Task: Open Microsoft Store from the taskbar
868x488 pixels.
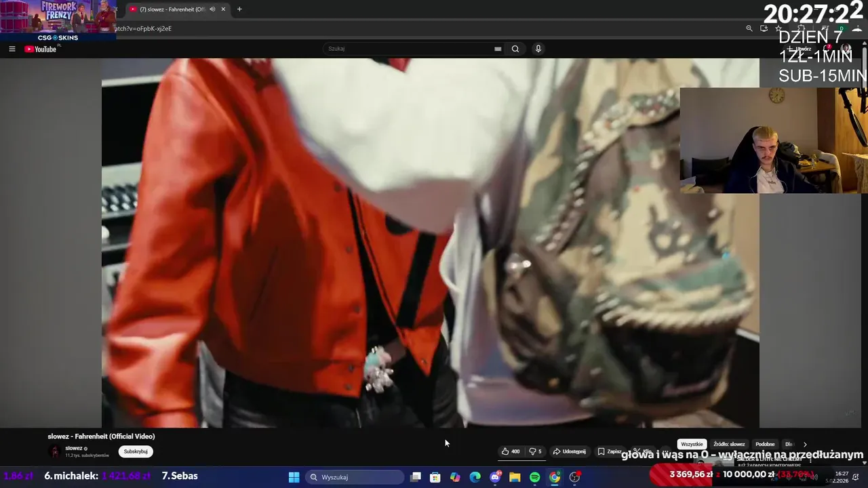Action: (x=435, y=477)
